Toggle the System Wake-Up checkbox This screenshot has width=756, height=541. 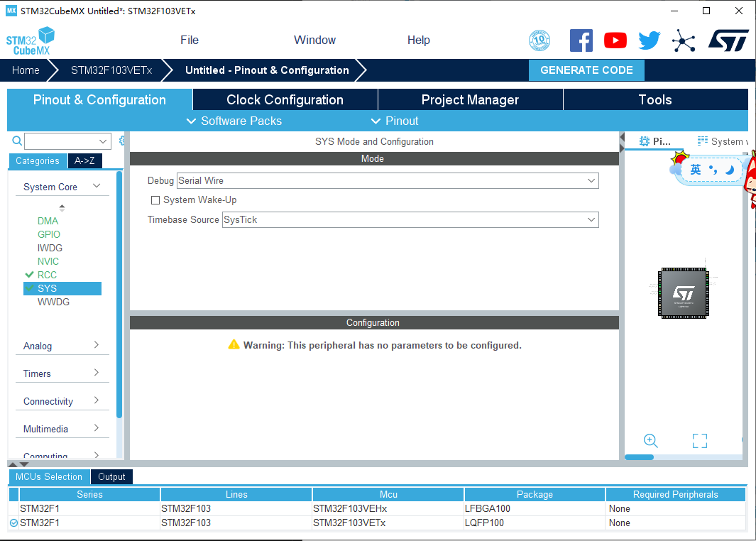pyautogui.click(x=155, y=200)
